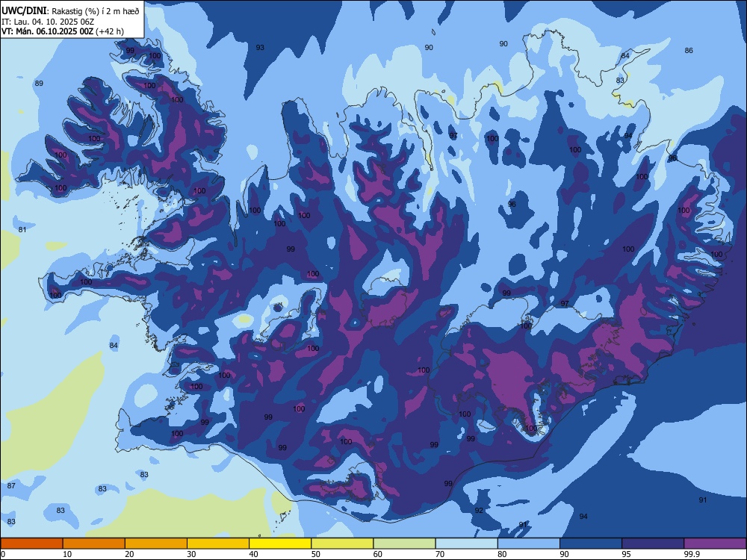The width and height of the screenshot is (747, 560).
Task: Click the legend tick label '60'
Action: click(378, 554)
